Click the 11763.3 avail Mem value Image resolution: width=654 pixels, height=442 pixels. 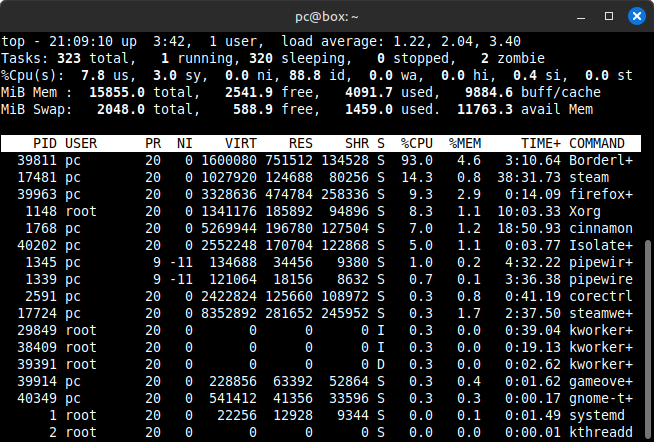point(485,110)
